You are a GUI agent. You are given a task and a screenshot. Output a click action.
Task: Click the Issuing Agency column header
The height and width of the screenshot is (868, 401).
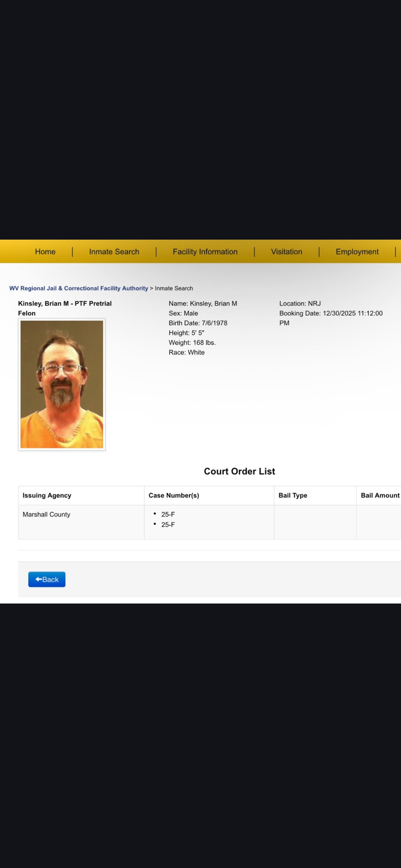point(47,496)
